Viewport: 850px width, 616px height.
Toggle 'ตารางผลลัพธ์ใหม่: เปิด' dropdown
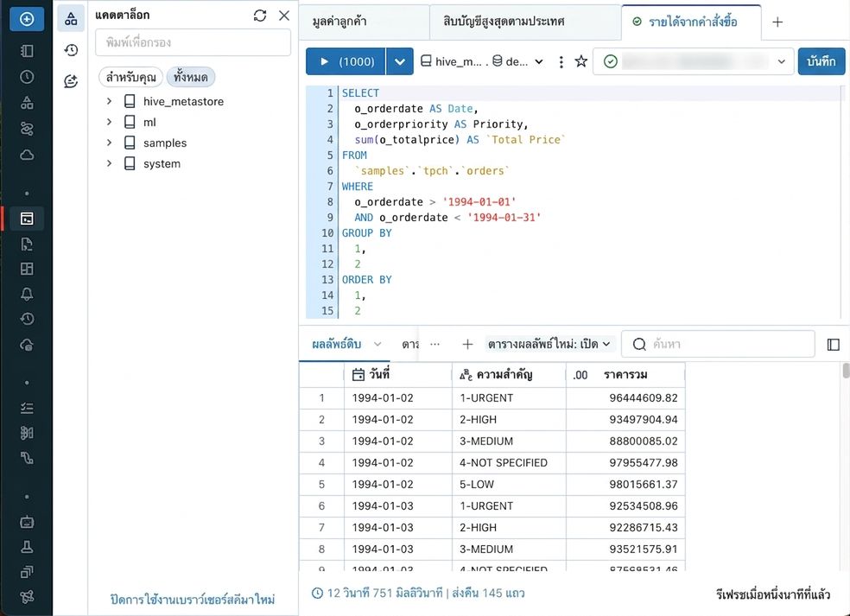tap(549, 344)
